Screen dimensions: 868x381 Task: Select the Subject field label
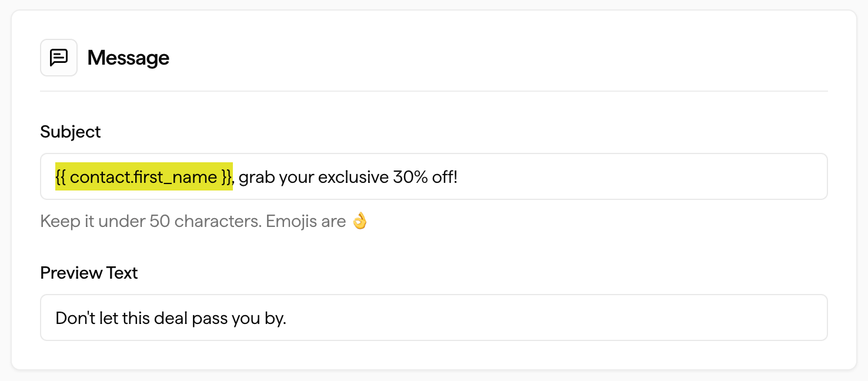click(70, 132)
